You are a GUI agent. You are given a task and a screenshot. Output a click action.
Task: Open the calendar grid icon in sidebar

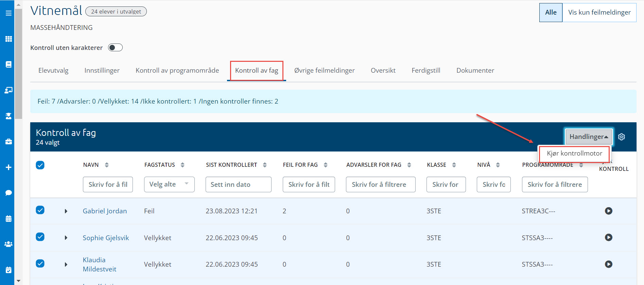click(8, 218)
